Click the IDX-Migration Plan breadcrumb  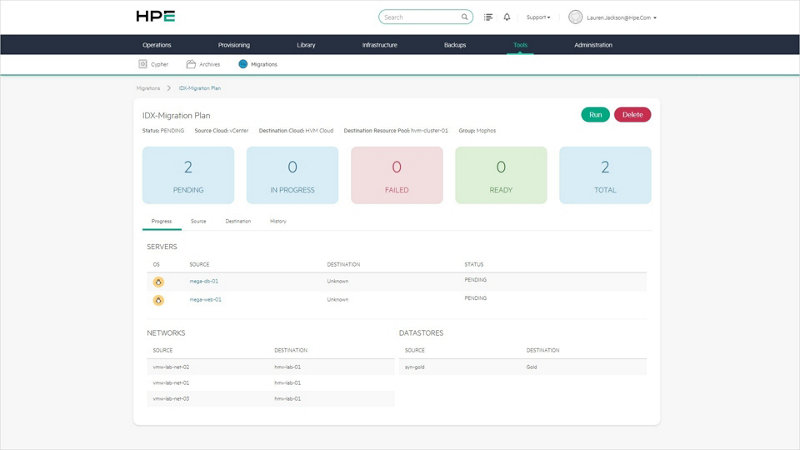(x=199, y=88)
